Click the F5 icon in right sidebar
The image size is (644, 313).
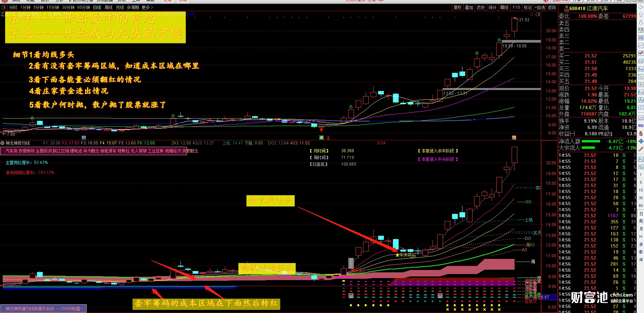(641, 159)
